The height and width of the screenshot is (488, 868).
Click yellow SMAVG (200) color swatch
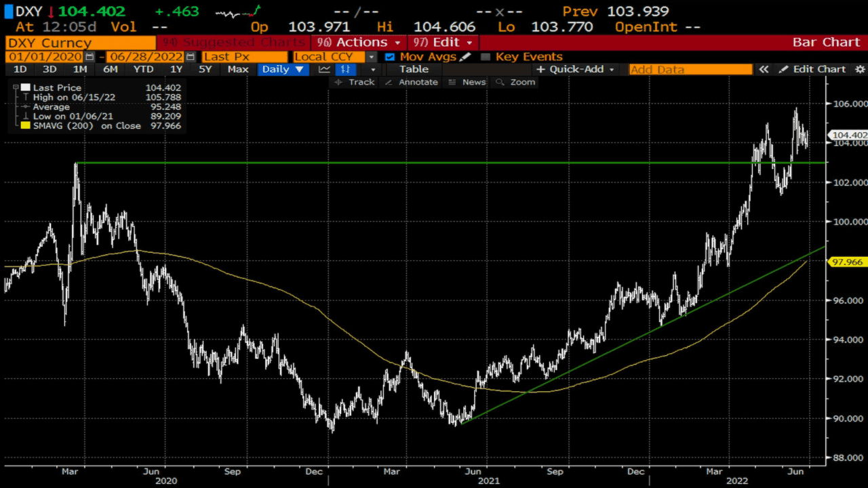[26, 125]
